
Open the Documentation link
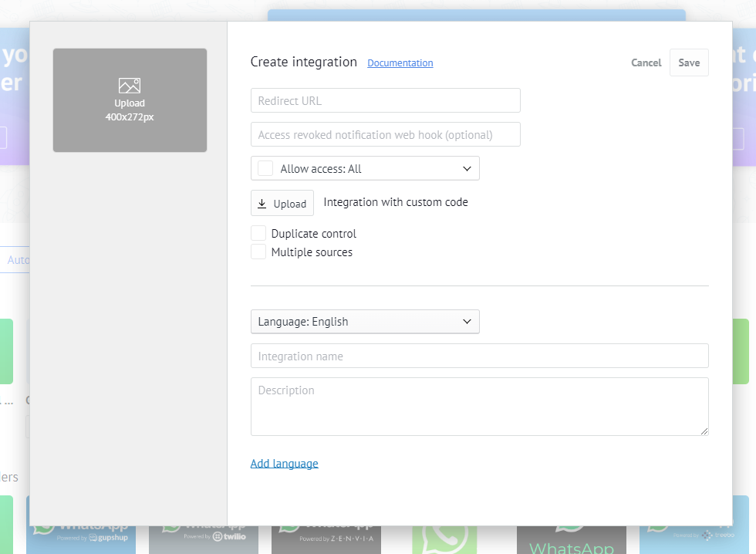coord(400,63)
